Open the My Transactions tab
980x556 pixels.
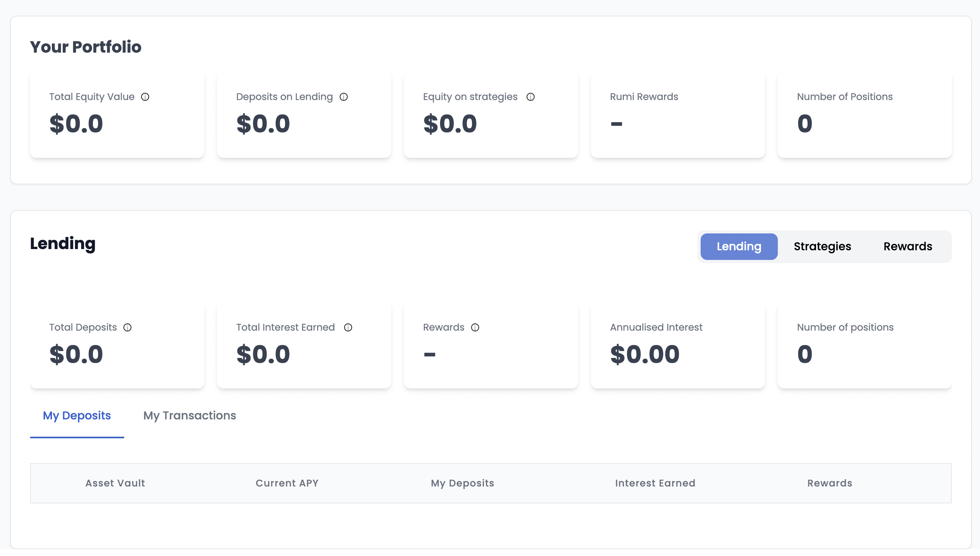click(190, 415)
